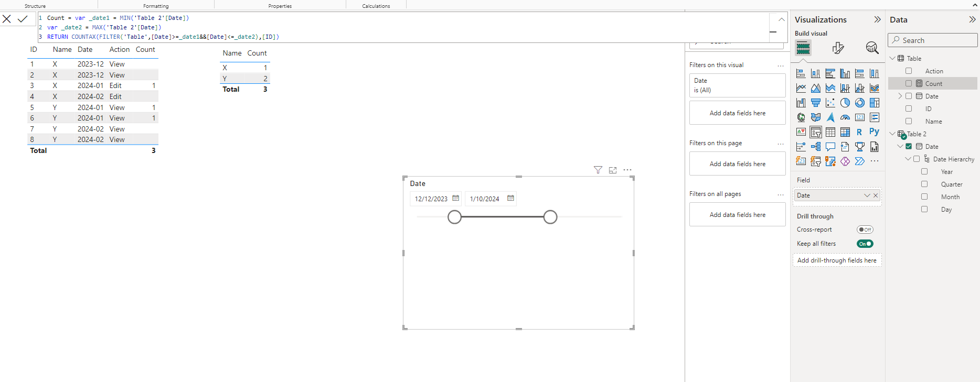This screenshot has height=382, width=980.
Task: Expand the Date field under Table
Action: click(900, 96)
